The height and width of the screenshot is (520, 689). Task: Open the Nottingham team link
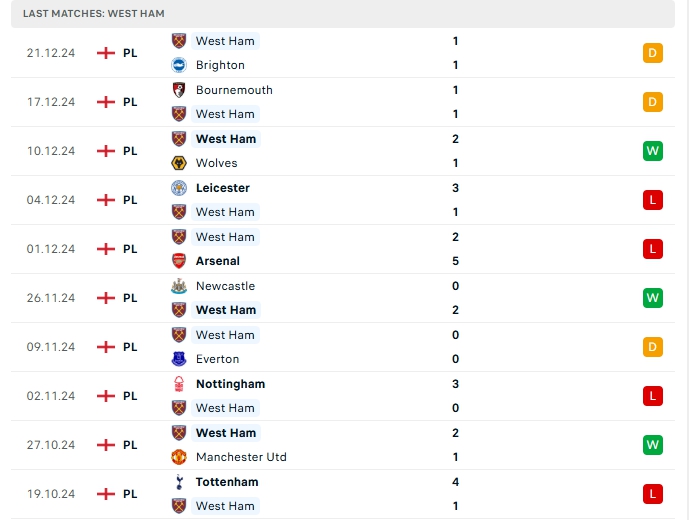click(230, 384)
